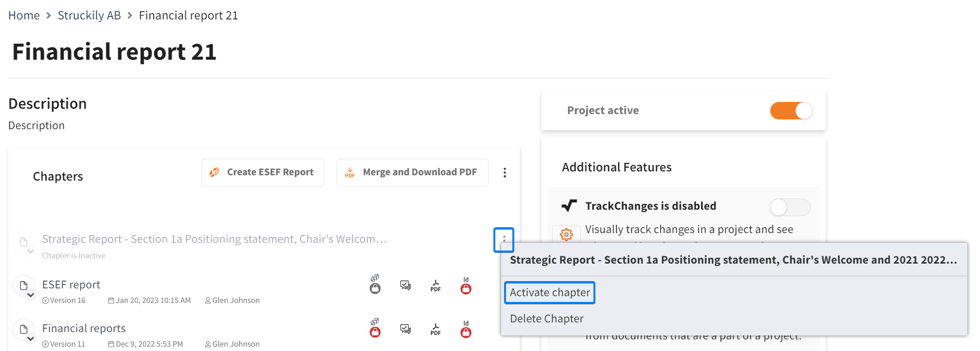
Task: Download PDF of ESEF report chapter
Action: tap(436, 285)
